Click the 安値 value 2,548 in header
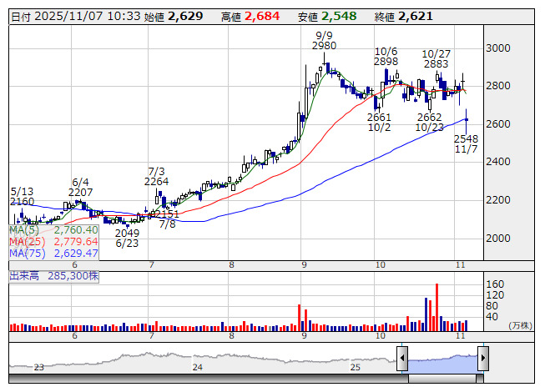 pyautogui.click(x=339, y=17)
